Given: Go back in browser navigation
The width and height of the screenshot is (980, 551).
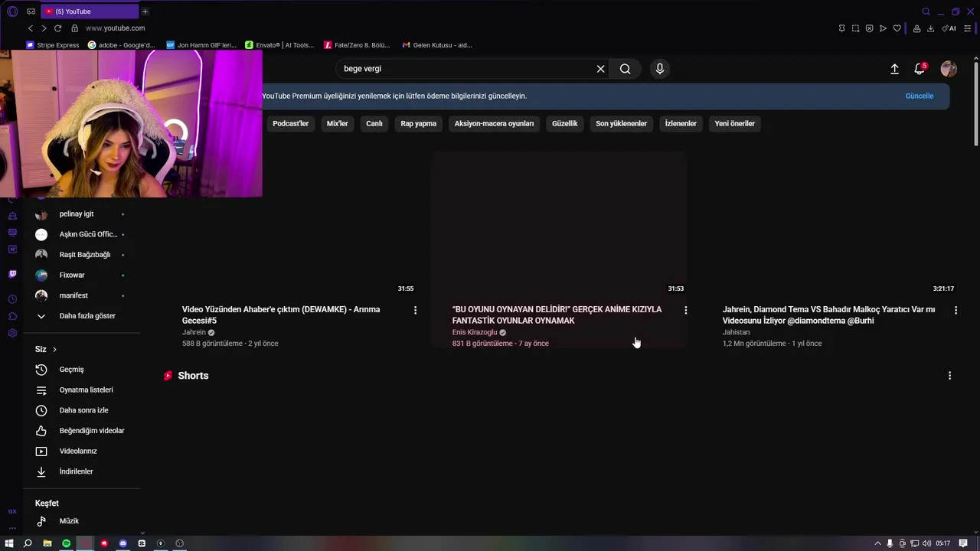Looking at the screenshot, I should (x=31, y=28).
